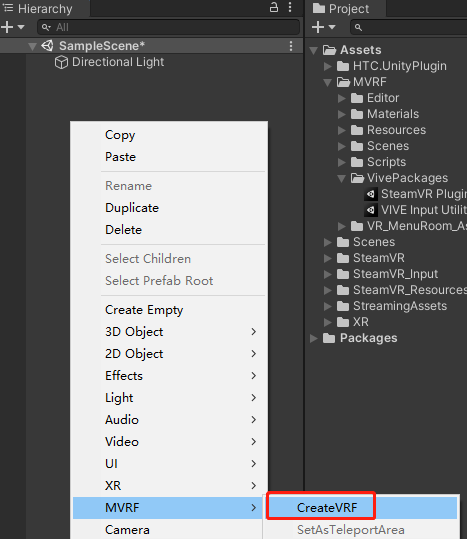467x539 pixels.
Task: Select the SteamVR_Resources folder icon
Action: (x=343, y=290)
